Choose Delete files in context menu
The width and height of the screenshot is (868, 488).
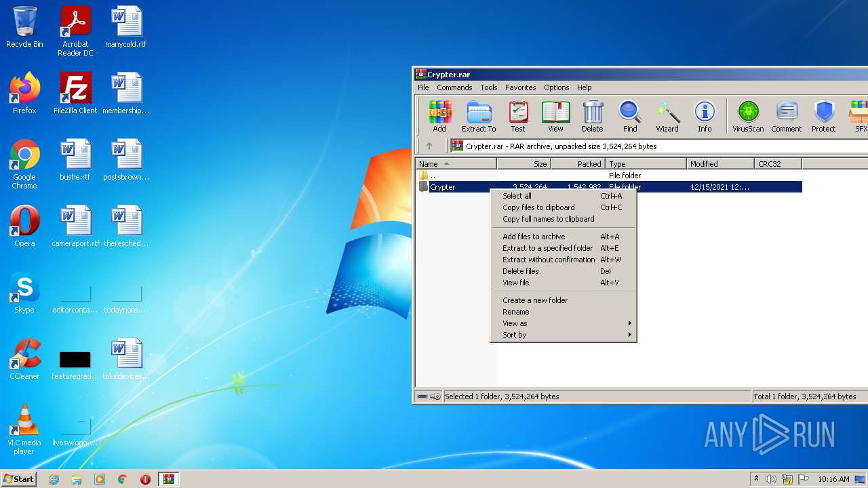(564, 271)
